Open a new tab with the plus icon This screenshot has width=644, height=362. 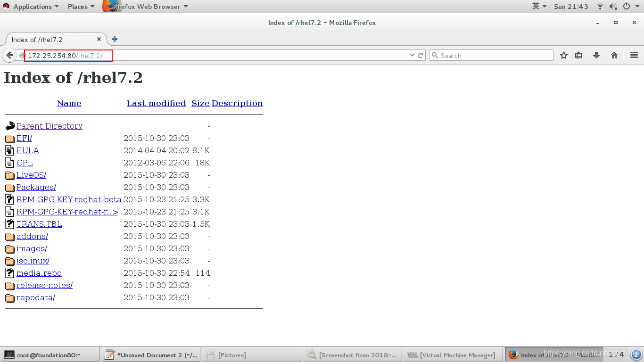pyautogui.click(x=115, y=39)
